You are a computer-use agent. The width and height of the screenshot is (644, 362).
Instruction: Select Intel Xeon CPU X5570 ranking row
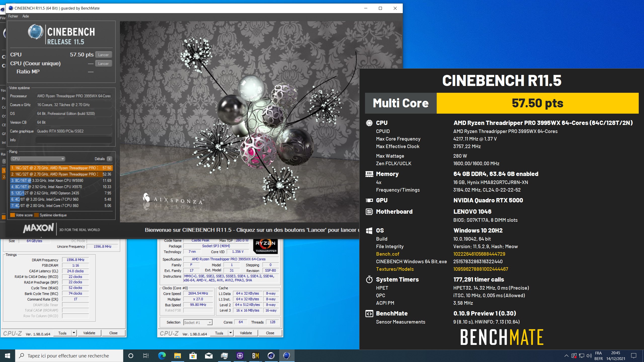(x=61, y=187)
